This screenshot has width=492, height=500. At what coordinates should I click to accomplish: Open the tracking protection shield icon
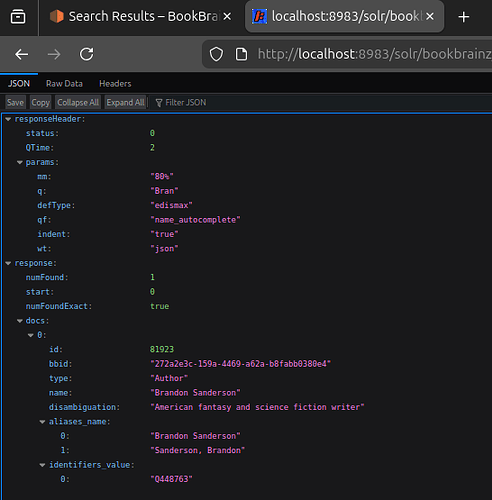pos(216,54)
